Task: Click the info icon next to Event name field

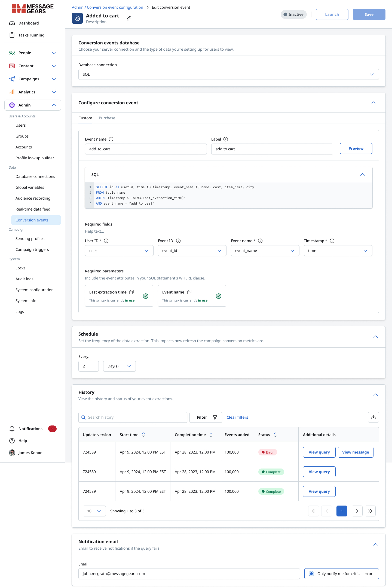Action: 111,139
